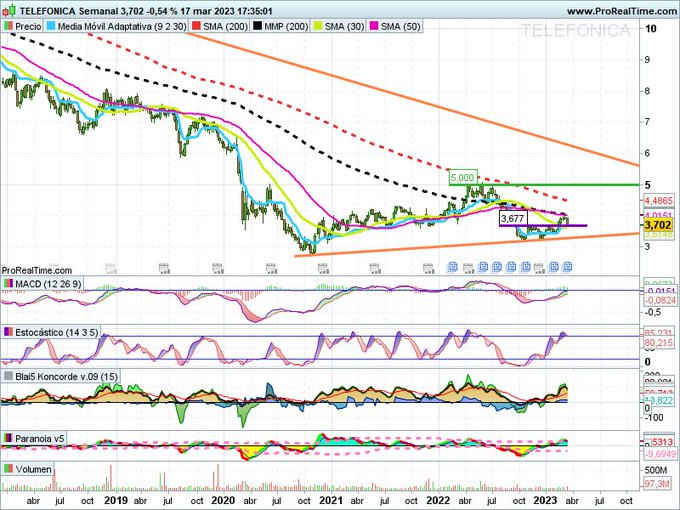Click the 7 value on the price axis
Screen dimensions: 680x510
click(x=647, y=122)
